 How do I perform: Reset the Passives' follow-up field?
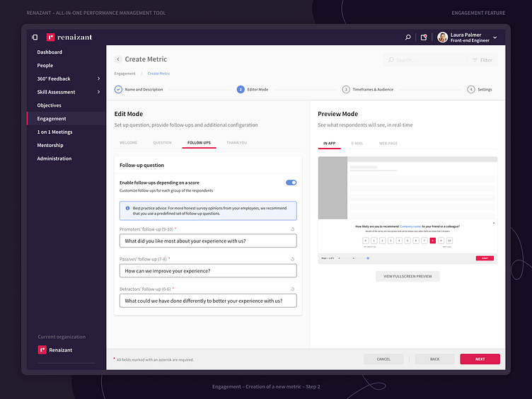point(293,259)
